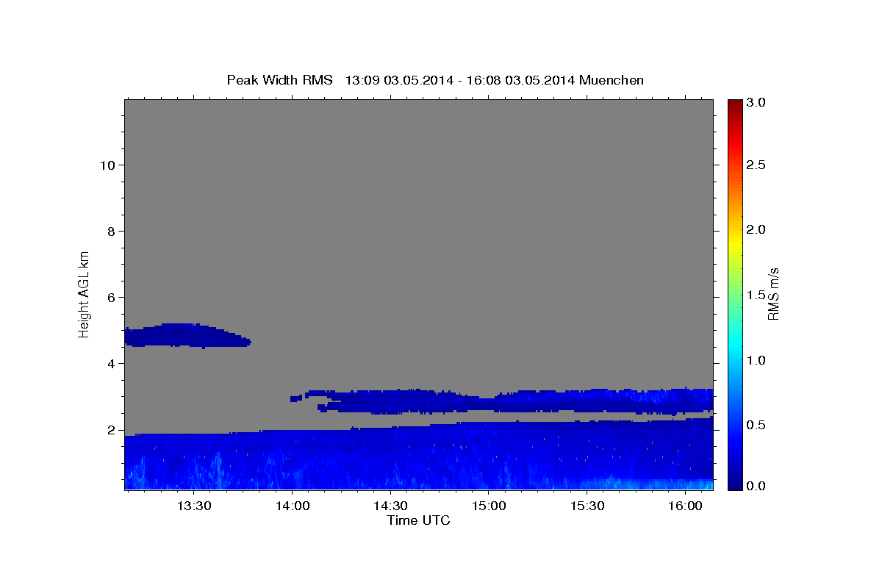The width and height of the screenshot is (882, 588).
Task: Click the height tick label 4
Action: coord(110,364)
